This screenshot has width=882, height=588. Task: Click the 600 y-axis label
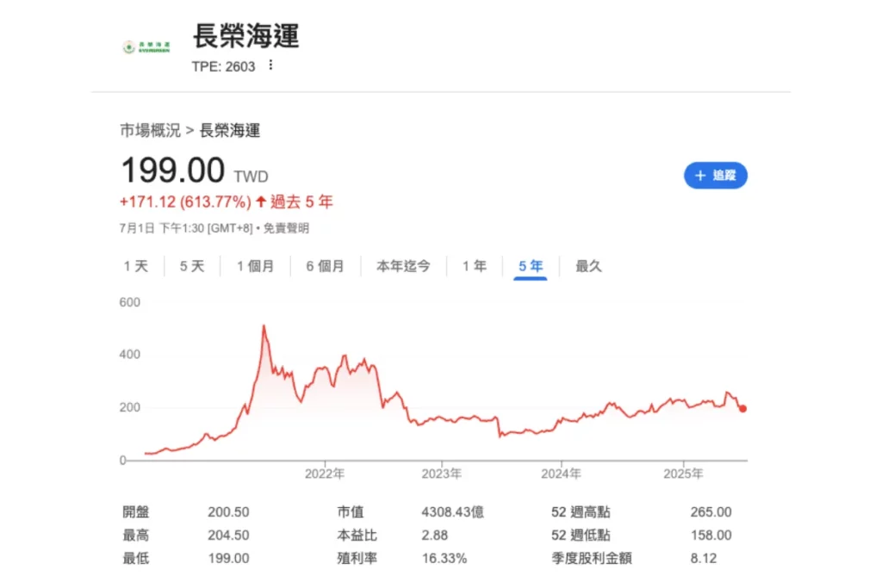[129, 302]
